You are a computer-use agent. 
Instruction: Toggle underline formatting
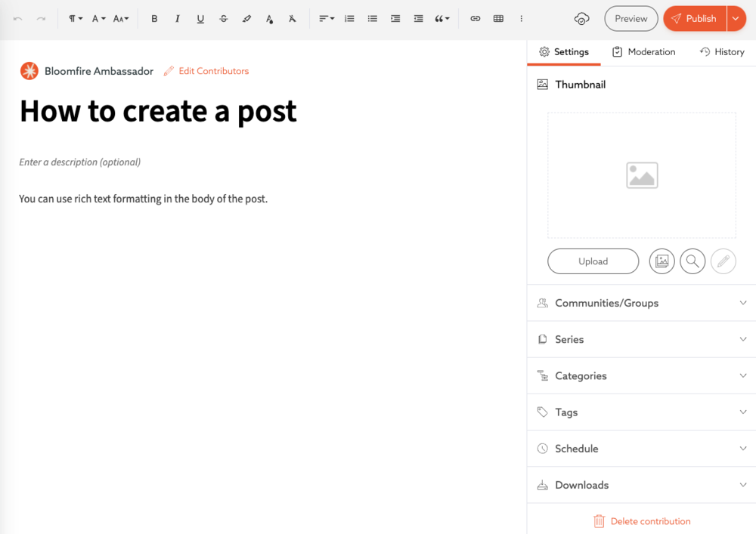(200, 19)
